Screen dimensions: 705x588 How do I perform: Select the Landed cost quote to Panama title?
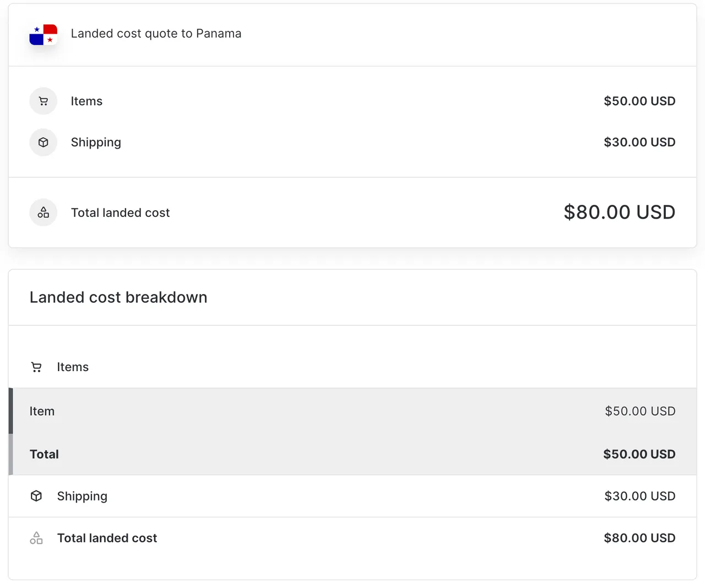(x=156, y=34)
